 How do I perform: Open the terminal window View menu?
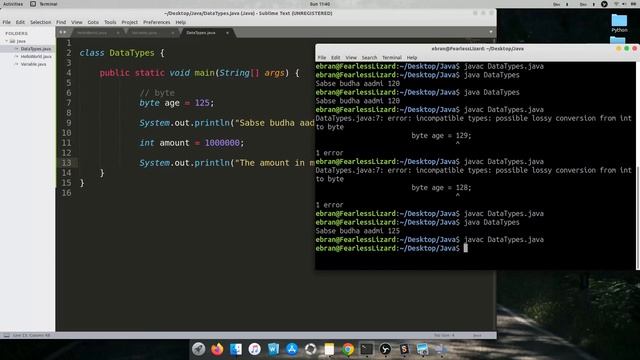tap(351, 58)
